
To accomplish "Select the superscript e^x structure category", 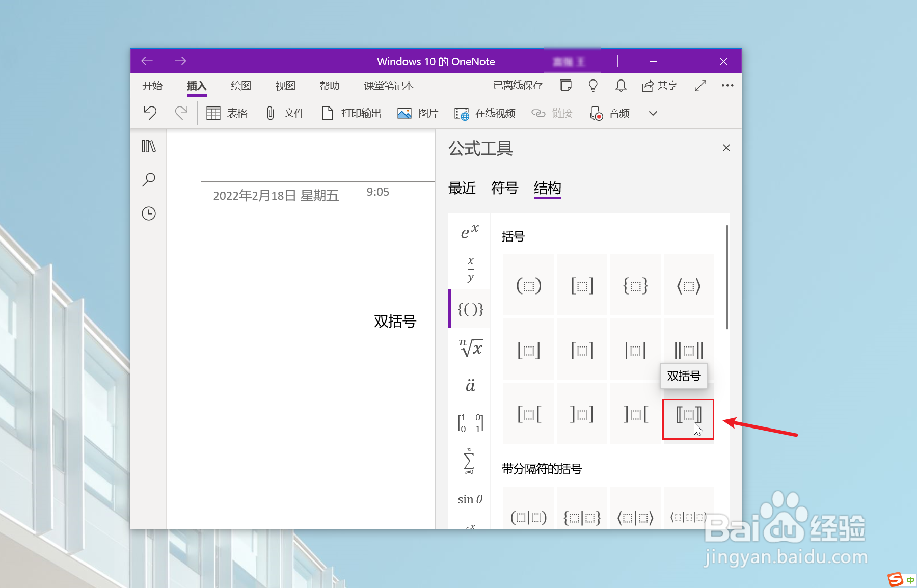I will tap(470, 232).
